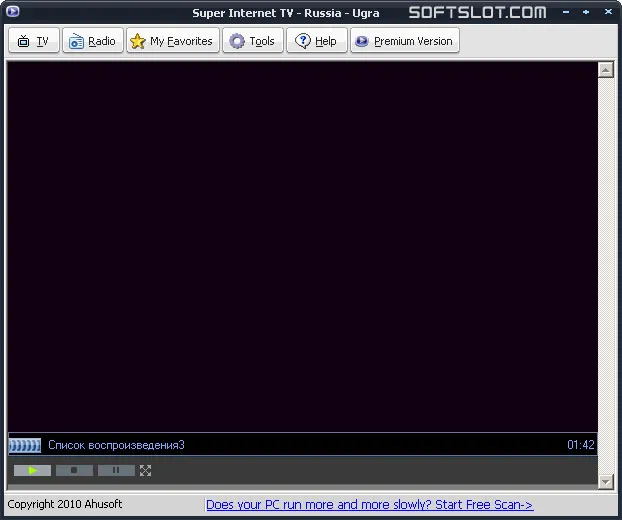The width and height of the screenshot is (622, 520).
Task: Click the gear icon on Tools
Action: 237,41
